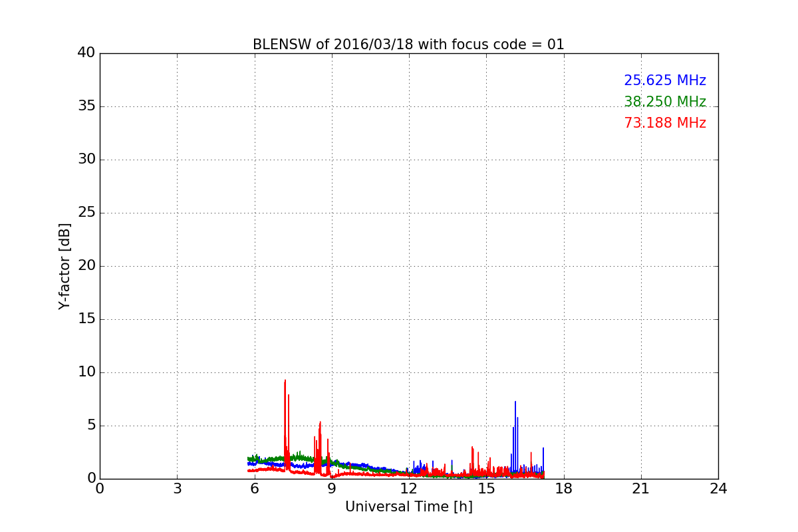Viewport: 798px width, 532px height.
Task: Select the plot title BLENSW of 2016/03/18
Action: pos(408,45)
